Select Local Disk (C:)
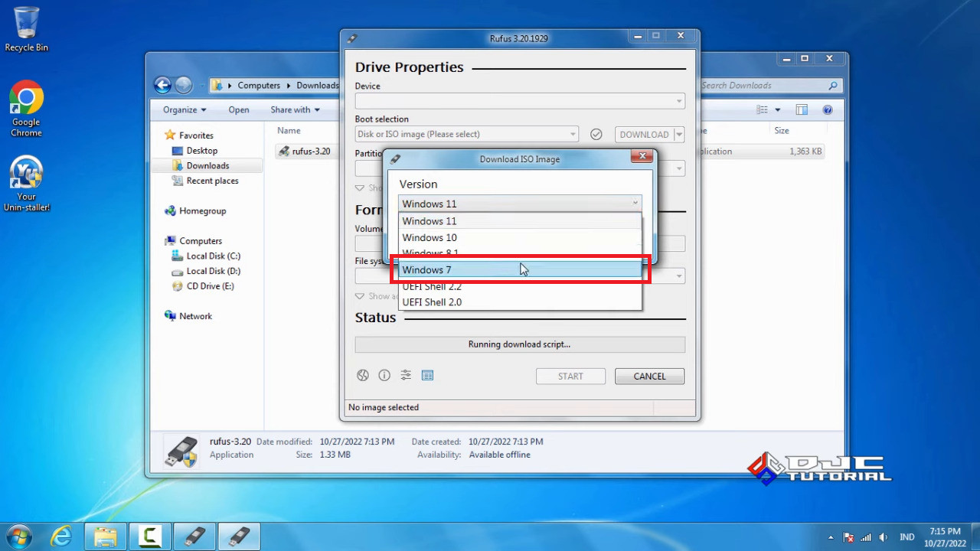Viewport: 980px width, 551px height. click(213, 256)
